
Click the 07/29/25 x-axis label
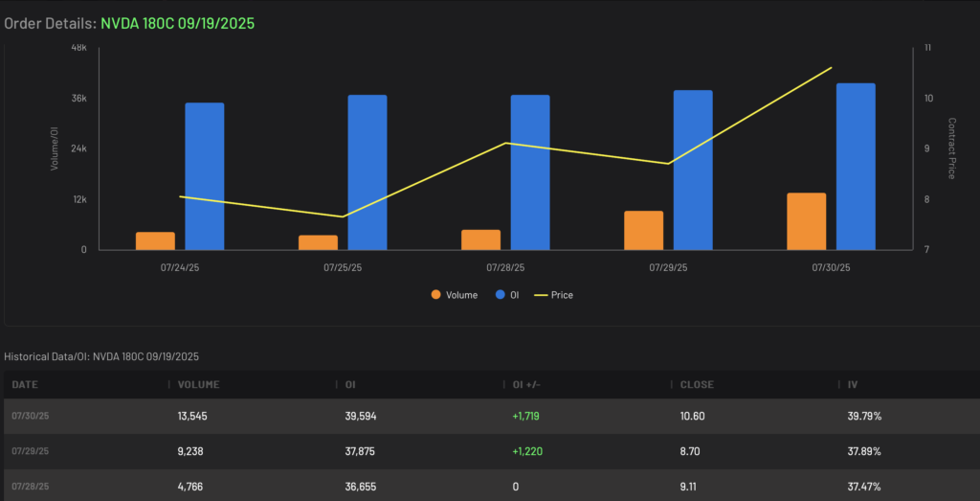[x=668, y=267]
